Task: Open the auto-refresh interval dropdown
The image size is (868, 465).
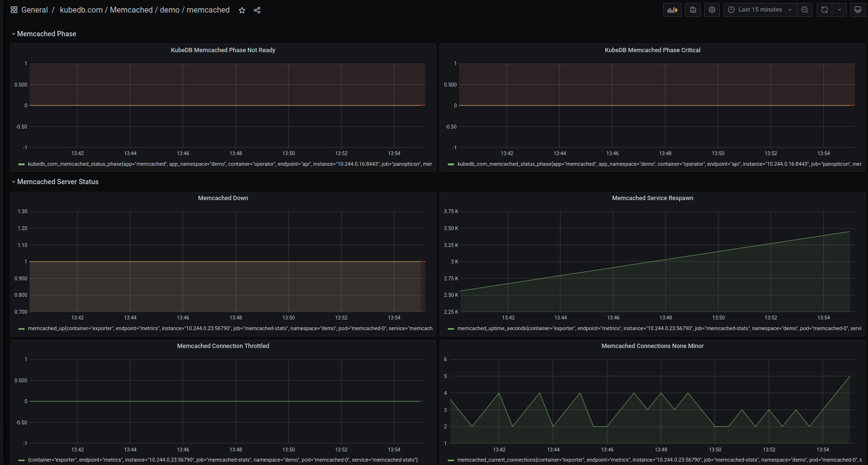Action: [x=839, y=10]
